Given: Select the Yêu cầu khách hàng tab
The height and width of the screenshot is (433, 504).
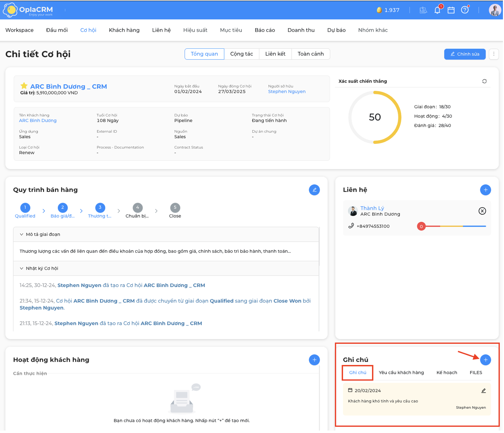Looking at the screenshot, I should tap(401, 373).
